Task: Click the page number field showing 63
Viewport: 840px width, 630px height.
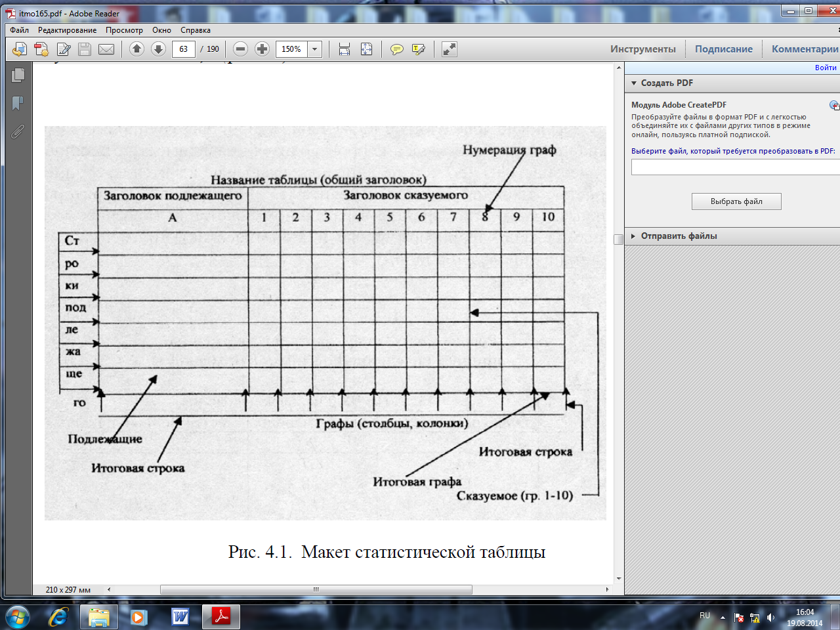Action: point(184,49)
